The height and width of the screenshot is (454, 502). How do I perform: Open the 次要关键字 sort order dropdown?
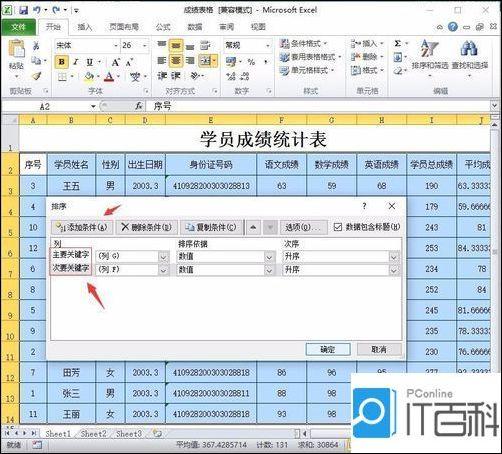[x=394, y=270]
